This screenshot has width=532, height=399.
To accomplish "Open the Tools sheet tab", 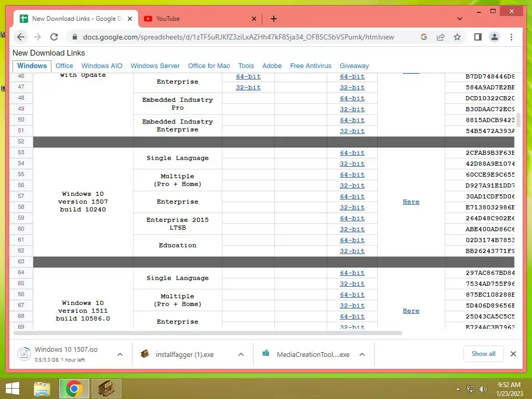I will click(246, 66).
